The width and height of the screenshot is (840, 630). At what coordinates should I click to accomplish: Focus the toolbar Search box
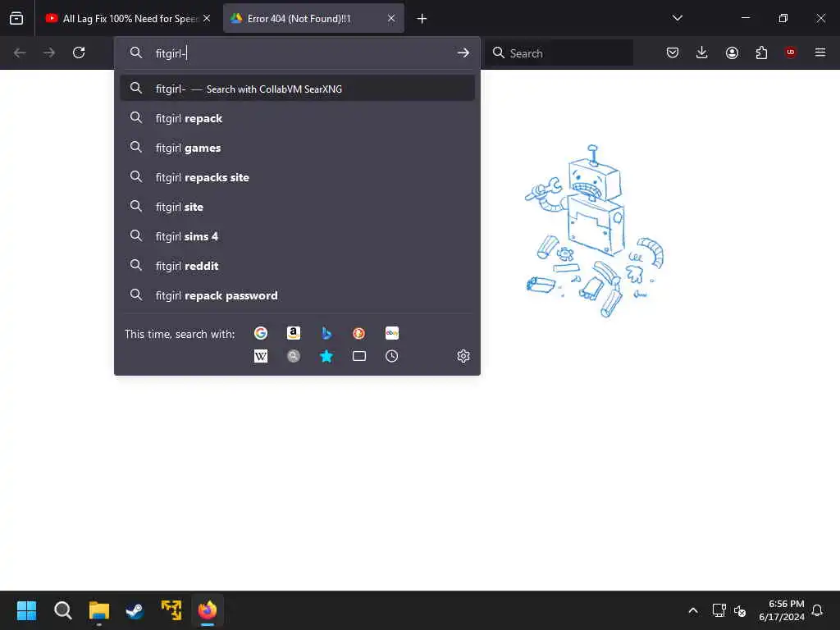[560, 53]
